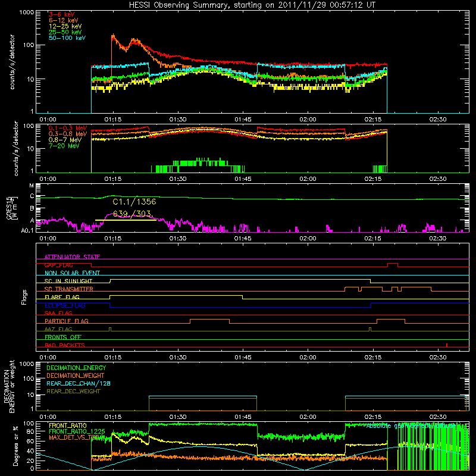Select the '50-100 keV' legend label
Screen dimensions: 476x476
coord(67,38)
